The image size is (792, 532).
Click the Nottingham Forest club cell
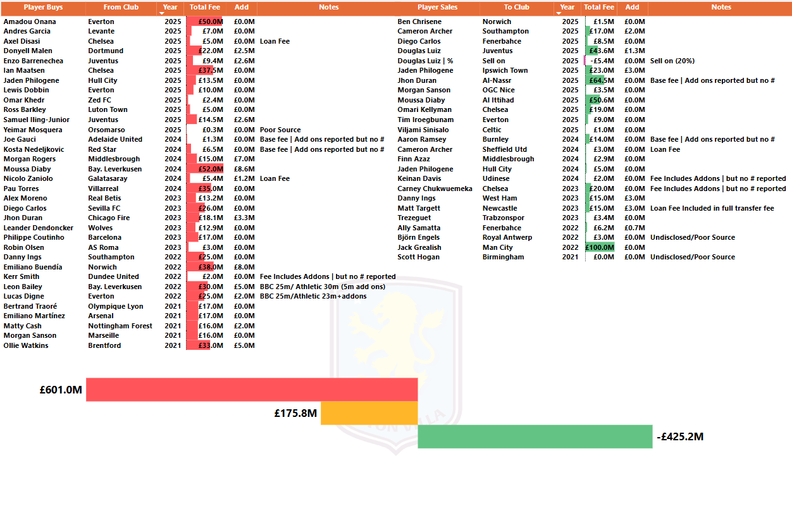[x=120, y=326]
